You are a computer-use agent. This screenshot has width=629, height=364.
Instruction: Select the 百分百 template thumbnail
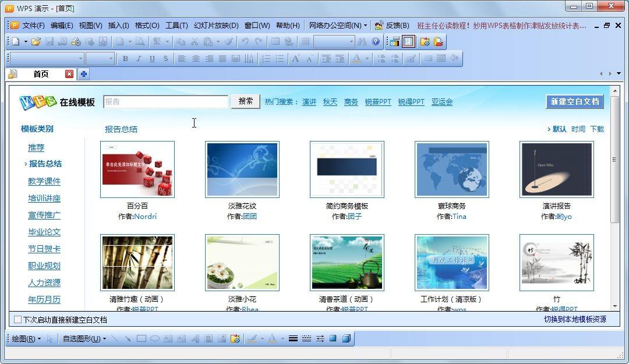tap(137, 169)
